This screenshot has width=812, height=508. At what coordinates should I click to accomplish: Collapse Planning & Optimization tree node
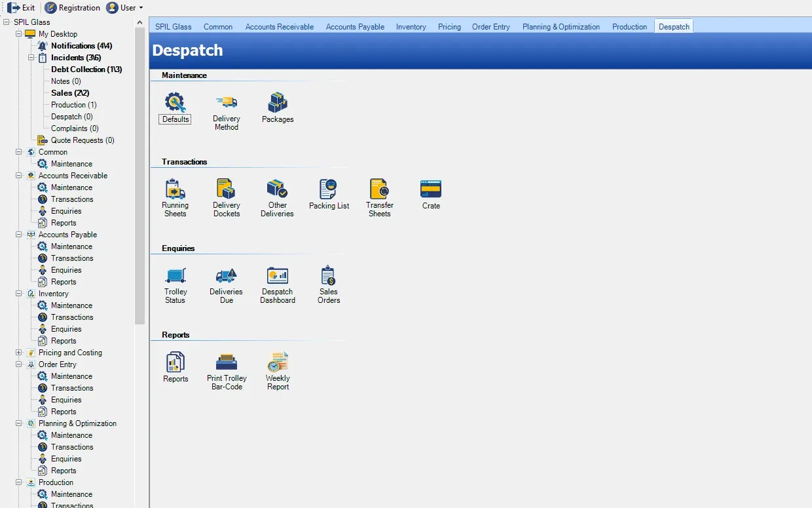click(19, 423)
